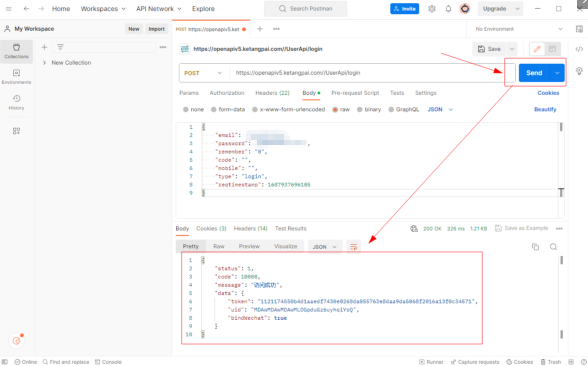Open the request Cookies link

[548, 93]
